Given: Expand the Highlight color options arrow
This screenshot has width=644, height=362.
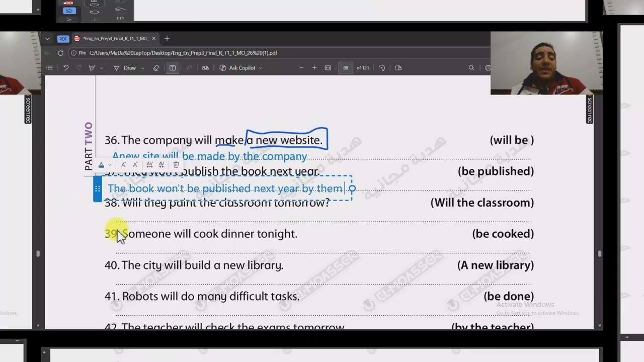Looking at the screenshot, I should (x=101, y=68).
